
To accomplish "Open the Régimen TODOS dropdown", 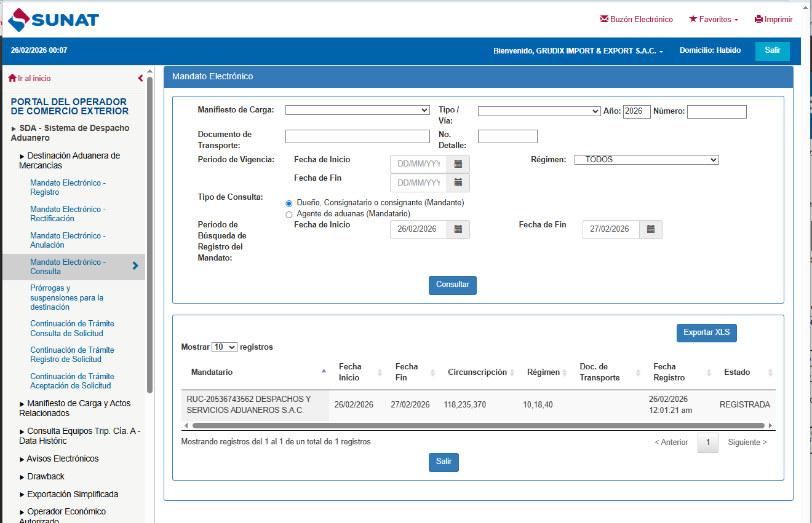I will click(x=647, y=160).
